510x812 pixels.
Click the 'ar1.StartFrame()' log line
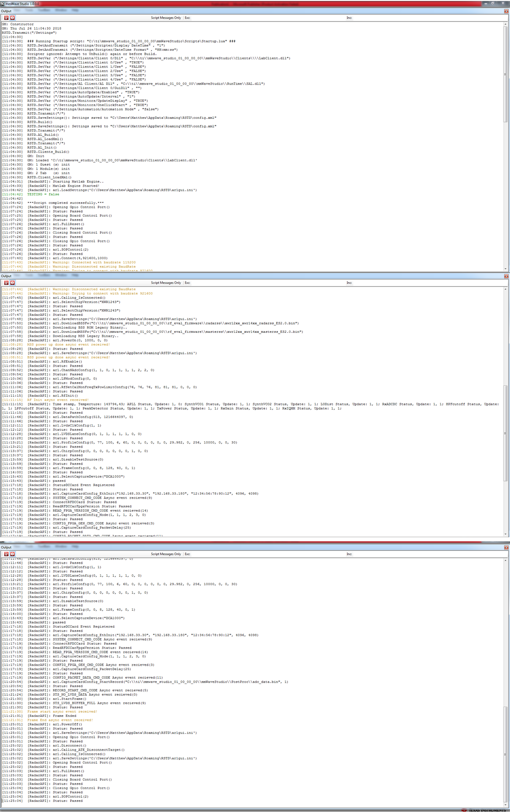(x=44, y=699)
